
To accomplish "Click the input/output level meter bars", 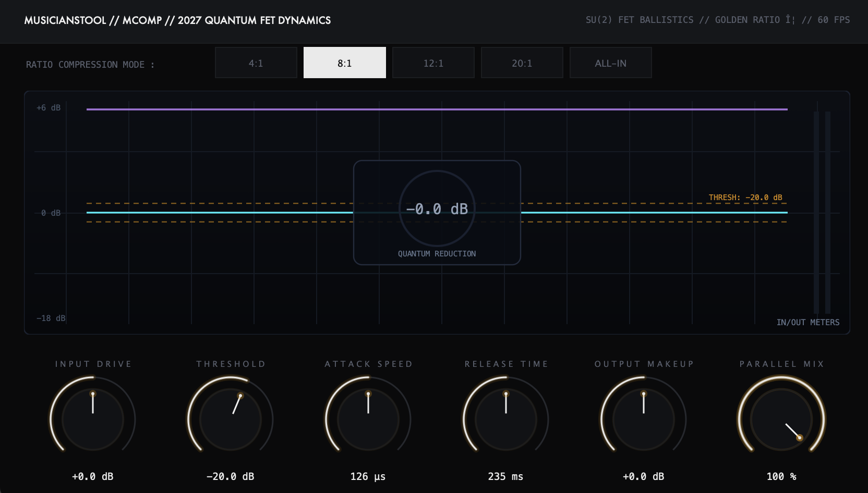I will (x=822, y=213).
